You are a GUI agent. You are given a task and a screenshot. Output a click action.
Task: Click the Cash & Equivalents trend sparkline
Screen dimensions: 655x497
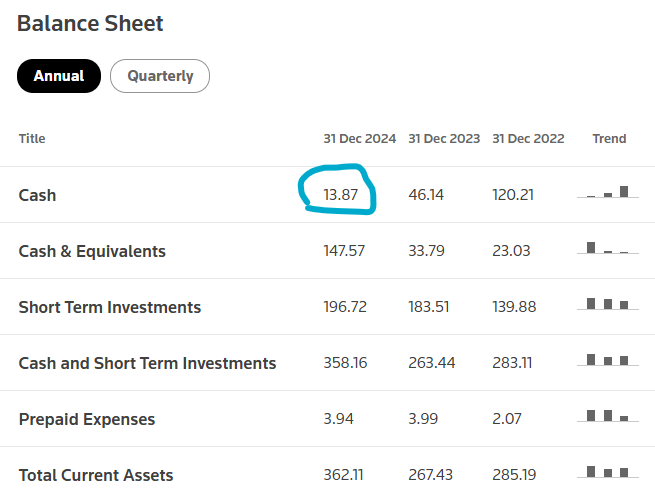(608, 249)
